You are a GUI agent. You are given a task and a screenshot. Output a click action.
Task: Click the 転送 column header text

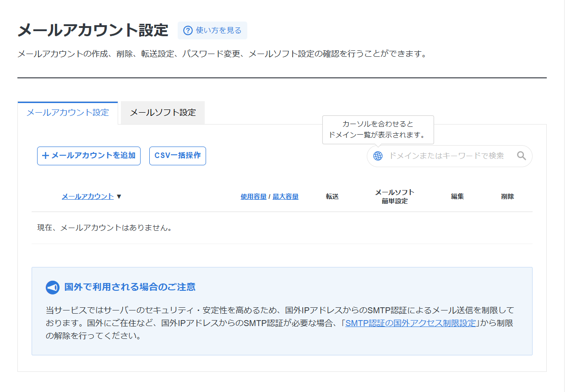point(332,196)
